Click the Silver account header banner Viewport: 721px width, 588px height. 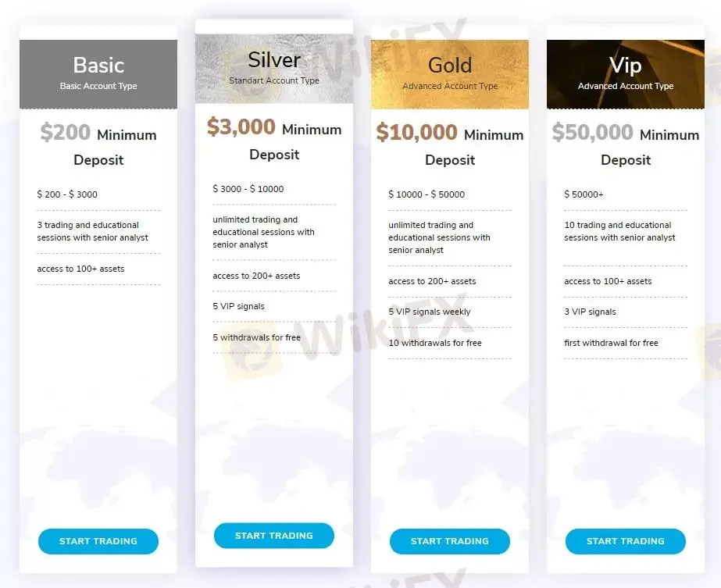[x=274, y=68]
